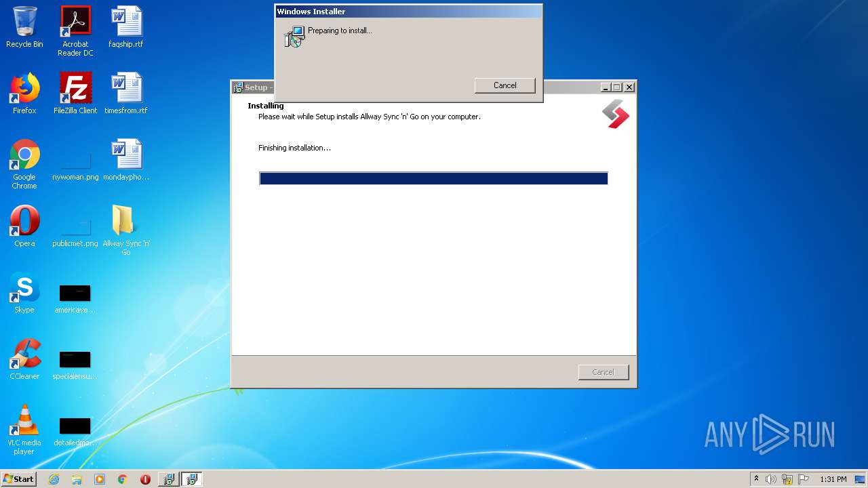The height and width of the screenshot is (488, 868).
Task: Open Chrome from the taskbar
Action: pos(122,479)
